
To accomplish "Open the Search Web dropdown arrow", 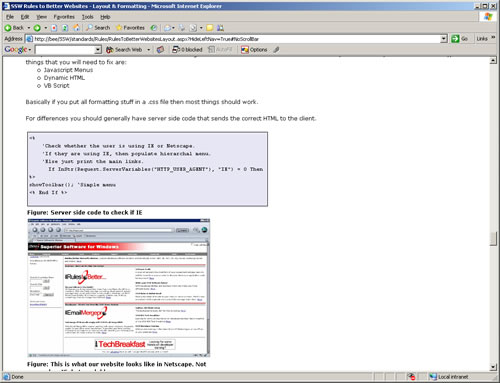I will 149,50.
